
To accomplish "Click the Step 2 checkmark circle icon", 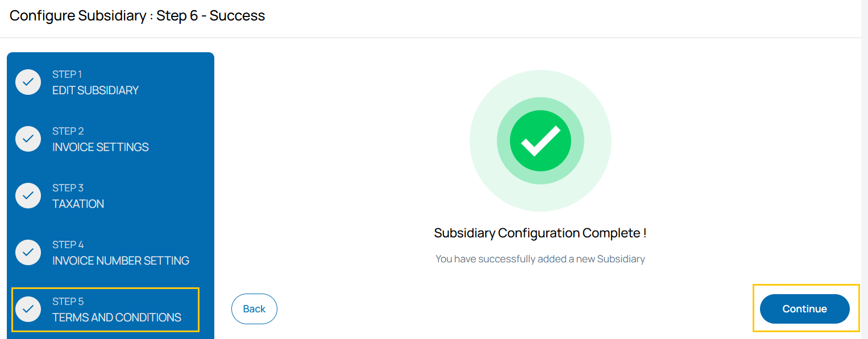I will pyautogui.click(x=28, y=139).
